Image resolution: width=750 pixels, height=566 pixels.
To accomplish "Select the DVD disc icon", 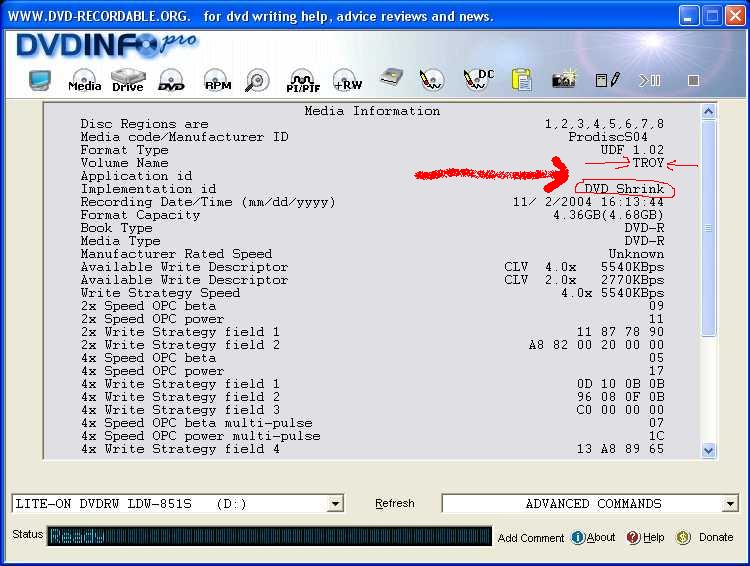I will point(171,80).
